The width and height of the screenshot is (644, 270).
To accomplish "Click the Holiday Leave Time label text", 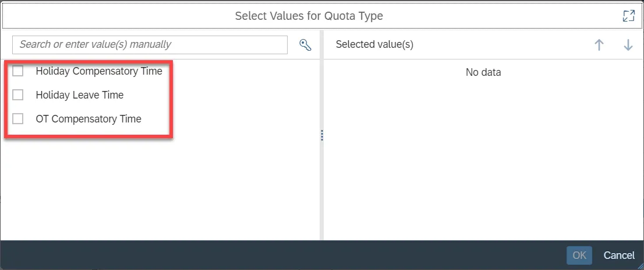I will pos(80,94).
